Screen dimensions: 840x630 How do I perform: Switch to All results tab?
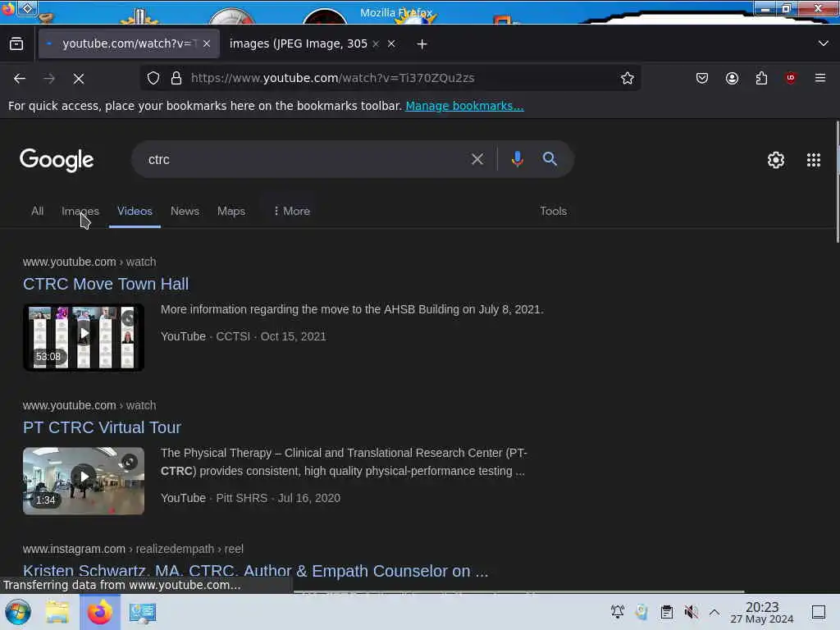(x=37, y=211)
